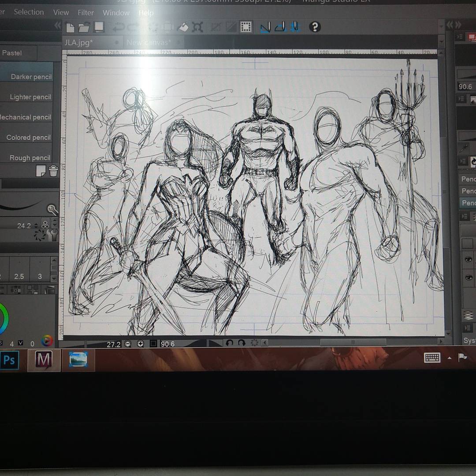Toggle the lower layer eye visibility icon
This screenshot has width=476, height=476.
coord(468,277)
